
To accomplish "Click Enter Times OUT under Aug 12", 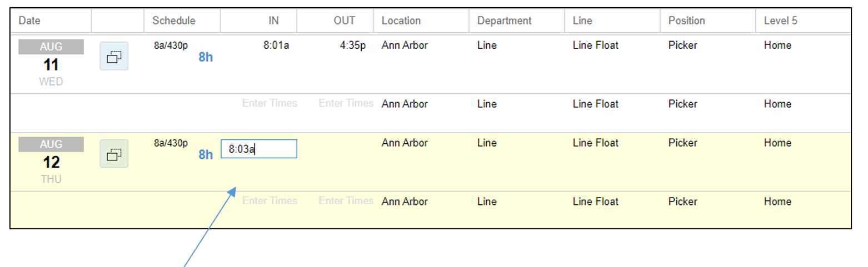I will click(x=346, y=200).
